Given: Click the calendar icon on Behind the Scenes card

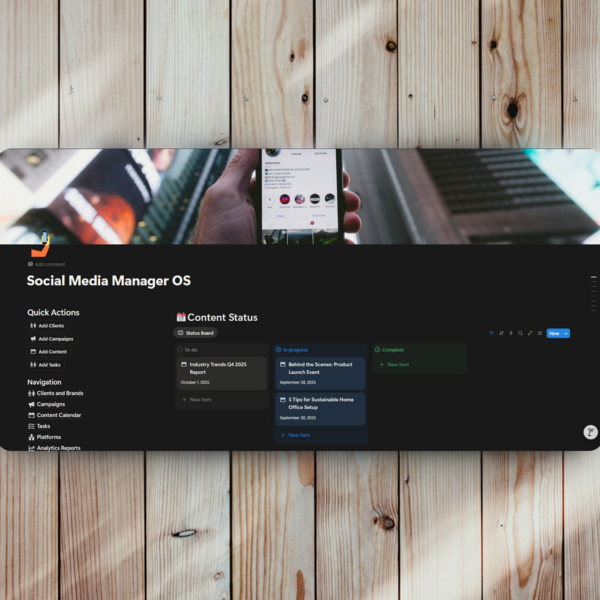Looking at the screenshot, I should point(283,364).
